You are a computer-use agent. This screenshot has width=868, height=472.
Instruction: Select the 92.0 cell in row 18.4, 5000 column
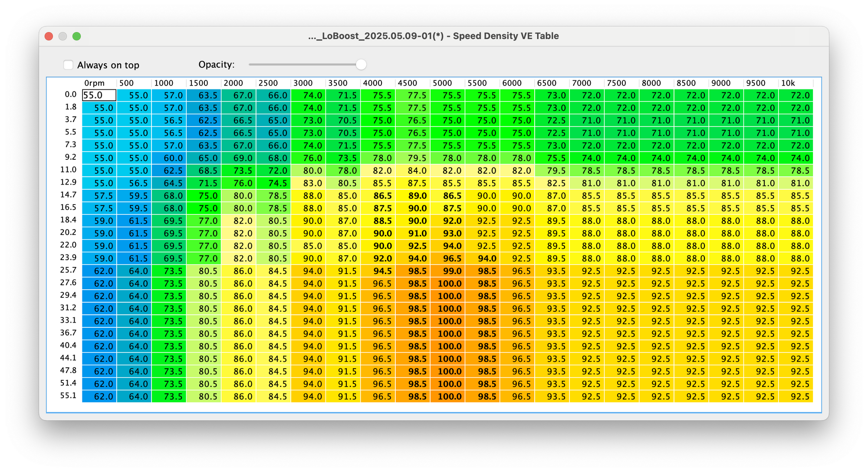[x=447, y=221]
